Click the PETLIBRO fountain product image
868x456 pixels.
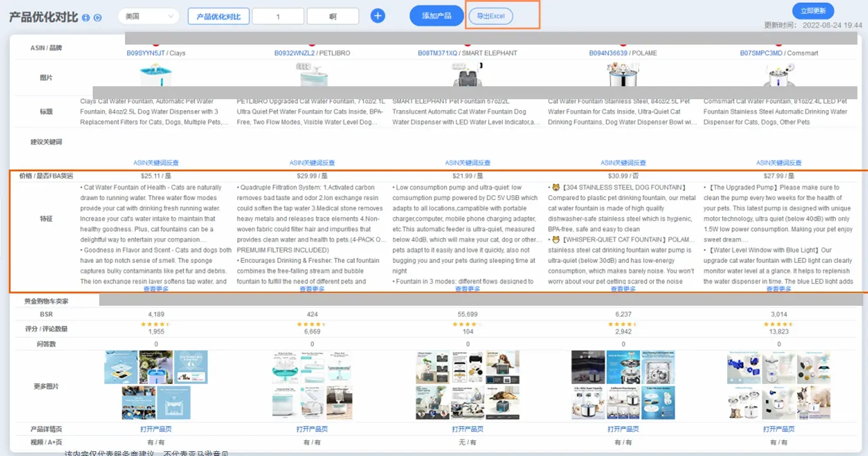click(x=312, y=76)
